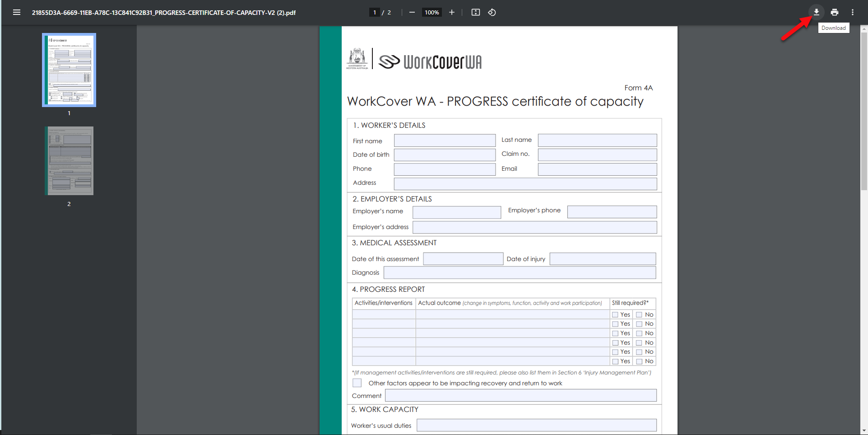This screenshot has height=435, width=868.
Task: Click the Employer's name field
Action: click(x=457, y=212)
